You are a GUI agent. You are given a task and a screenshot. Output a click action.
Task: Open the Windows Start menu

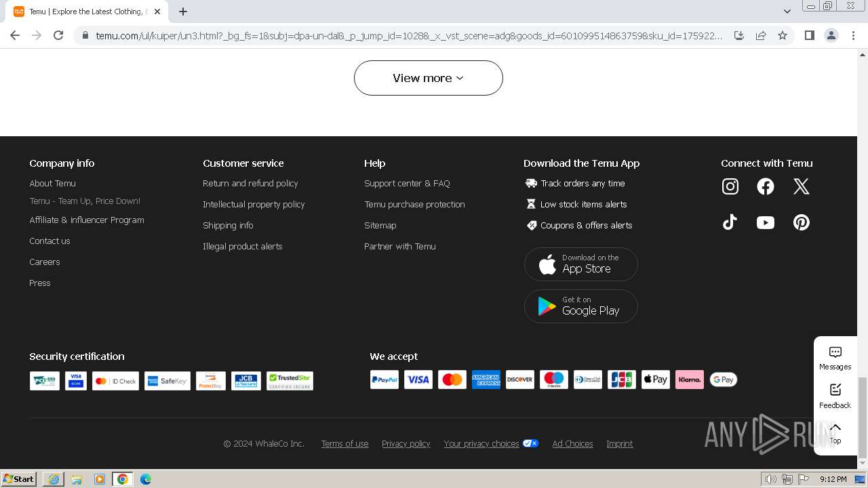click(19, 479)
